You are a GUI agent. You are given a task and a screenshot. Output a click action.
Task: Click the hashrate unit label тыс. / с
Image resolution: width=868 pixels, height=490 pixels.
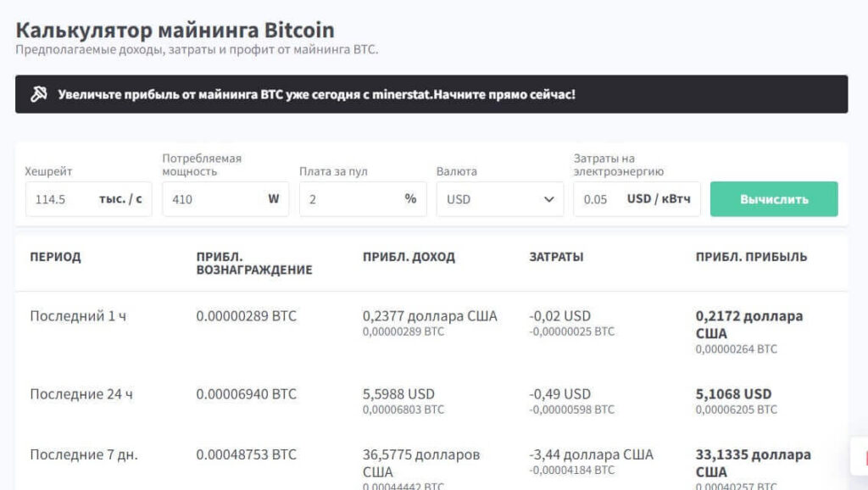[x=120, y=200]
